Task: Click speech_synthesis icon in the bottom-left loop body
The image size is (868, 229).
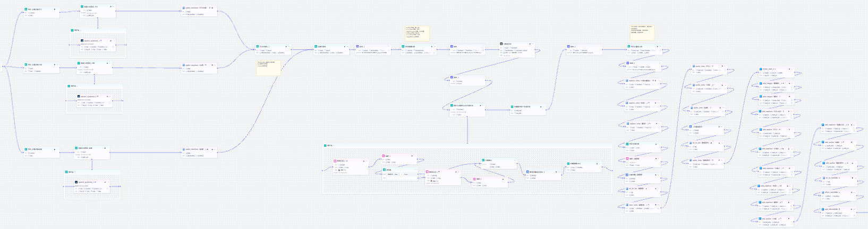Action: tap(76, 182)
